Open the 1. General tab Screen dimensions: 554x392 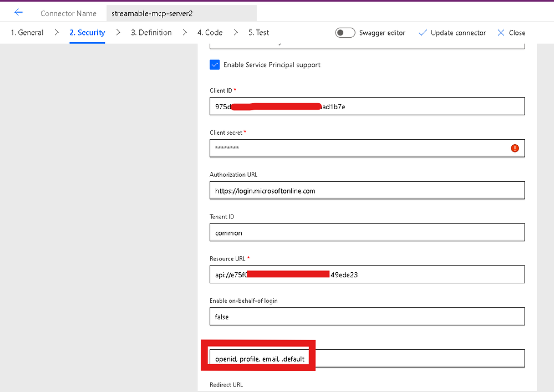(x=27, y=33)
